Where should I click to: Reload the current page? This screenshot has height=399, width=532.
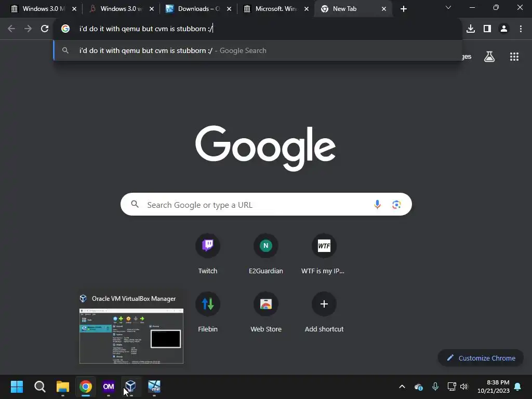coord(45,29)
